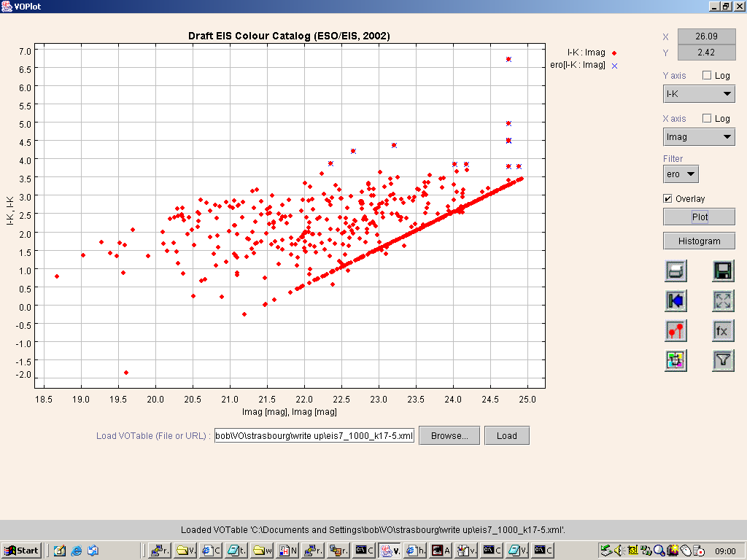Click the red connected-points icon
The height and width of the screenshot is (560, 747).
coord(676,330)
